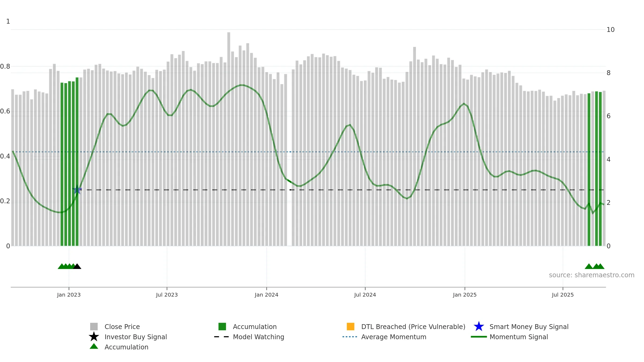Click the blue Smart Money Buy Signal star

coord(479,327)
